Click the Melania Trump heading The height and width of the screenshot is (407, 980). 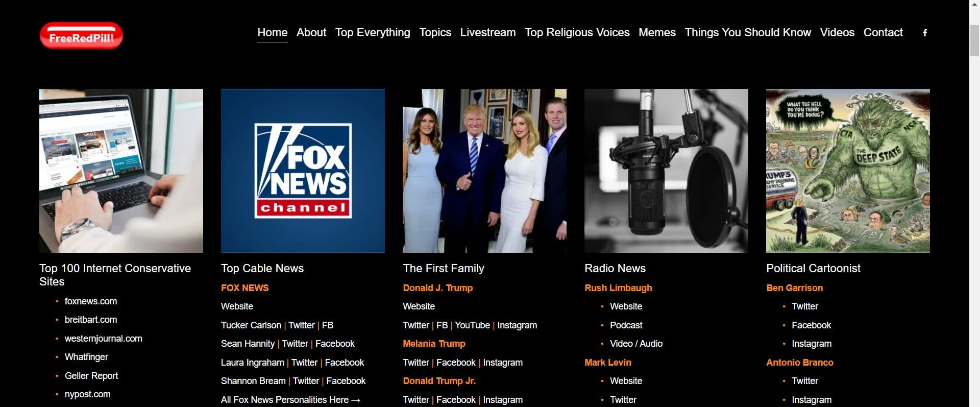(x=434, y=344)
